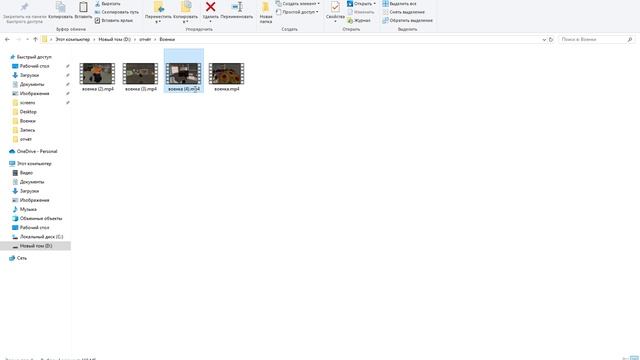This screenshot has height=360, width=640.
Task: Open the Переместить в (move to) dropdown
Action: click(x=158, y=12)
